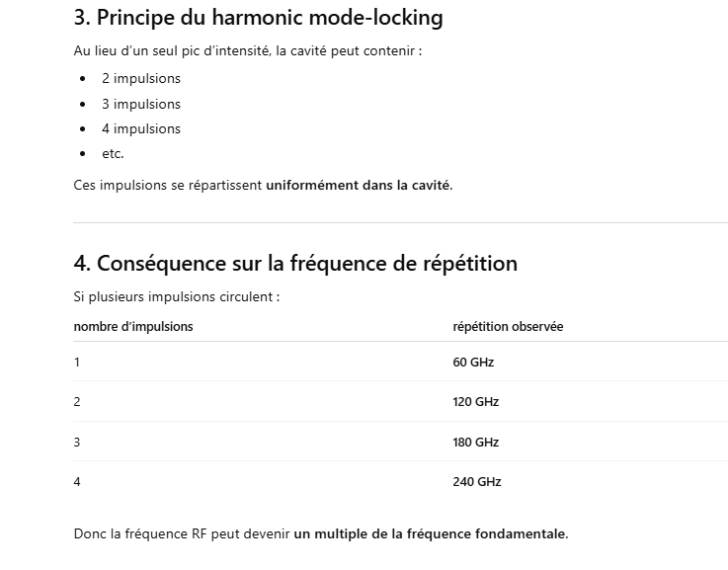This screenshot has width=728, height=570.
Task: Click the "nombre d'impulsions" column header
Action: tap(133, 327)
